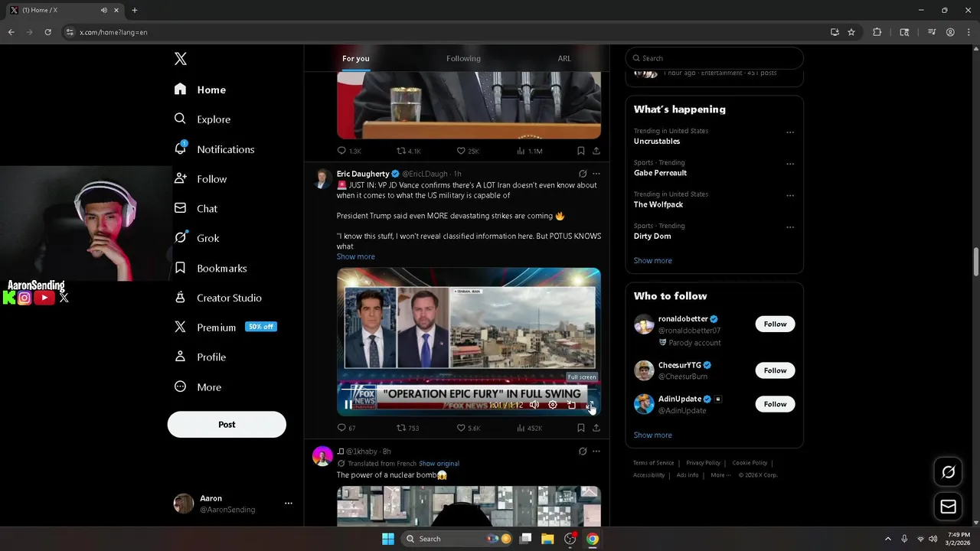Image resolution: width=980 pixels, height=551 pixels.
Task: Repost the post with 4.1K reposts
Action: [x=408, y=151]
